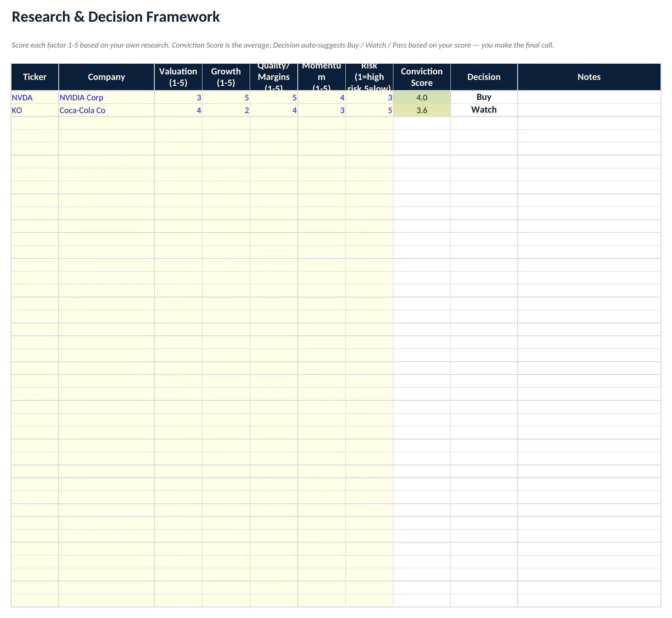Click the Growth (1-5) header cell
The image size is (672, 618).
pos(226,77)
